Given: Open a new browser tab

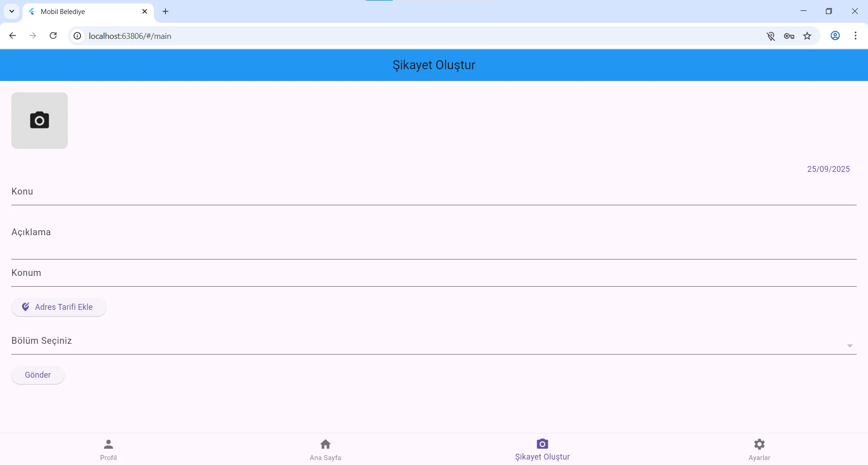Looking at the screenshot, I should click(165, 12).
